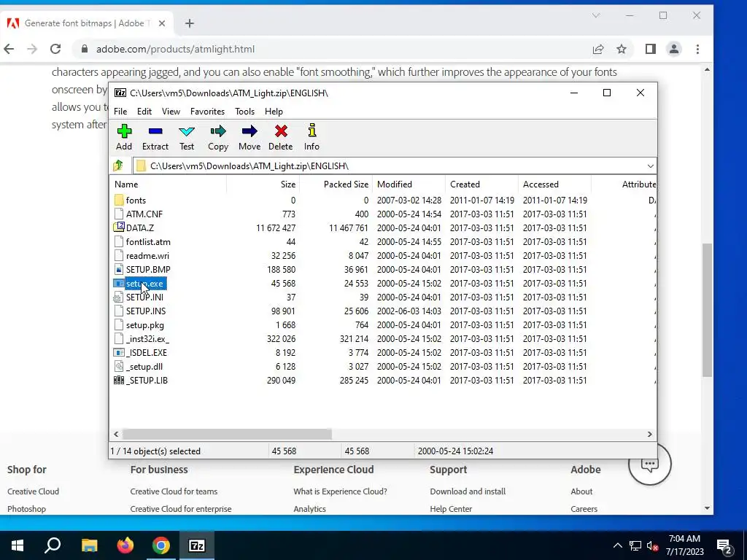This screenshot has height=560, width=747.
Task: Open taskbar search magnifier
Action: pos(53,545)
